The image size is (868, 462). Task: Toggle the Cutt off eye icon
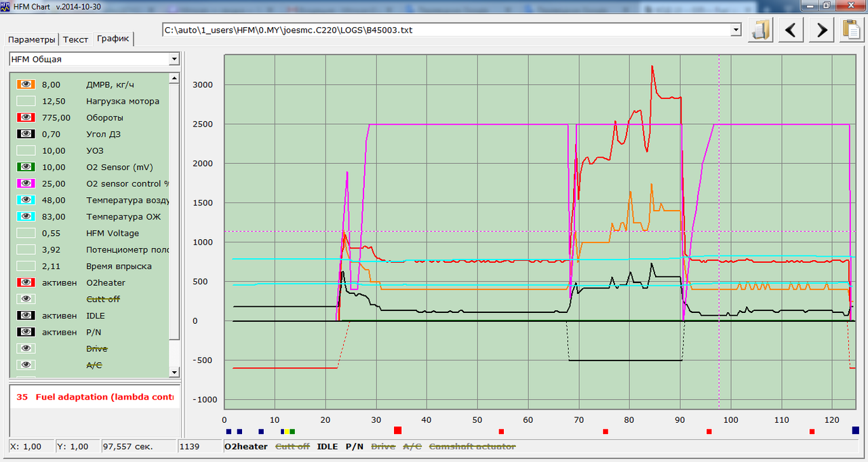(x=26, y=299)
